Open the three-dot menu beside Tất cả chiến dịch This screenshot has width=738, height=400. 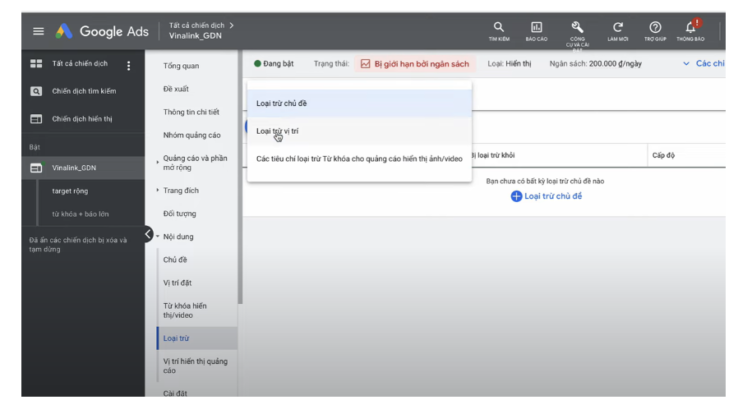(128, 66)
